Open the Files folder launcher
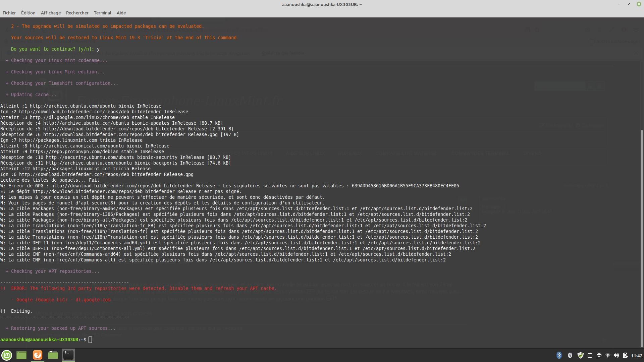This screenshot has width=644, height=362. 53,355
